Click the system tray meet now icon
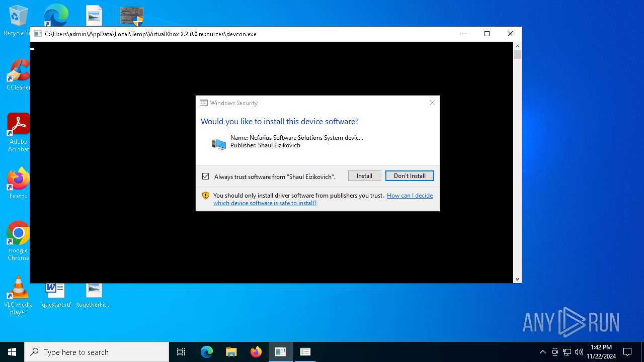Screen dimensions: 644x362 tap(555, 352)
